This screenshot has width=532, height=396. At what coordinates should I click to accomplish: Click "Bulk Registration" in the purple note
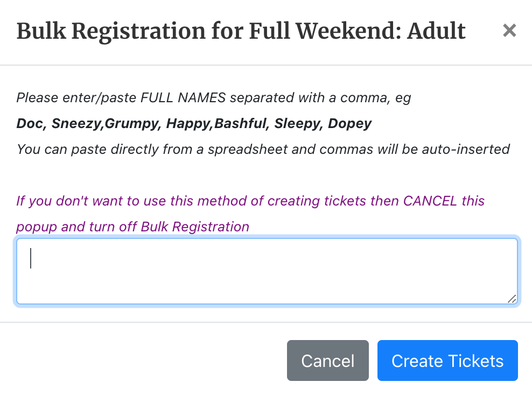195,227
